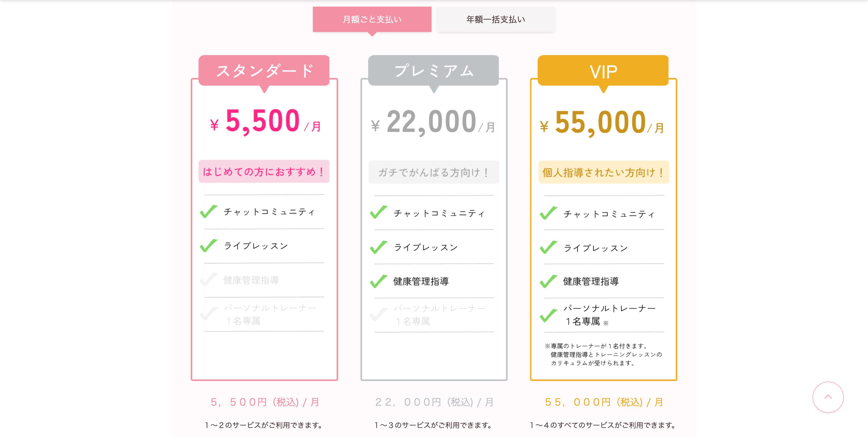Select the スタンダード plan header
This screenshot has height=437, width=868.
pyautogui.click(x=264, y=71)
